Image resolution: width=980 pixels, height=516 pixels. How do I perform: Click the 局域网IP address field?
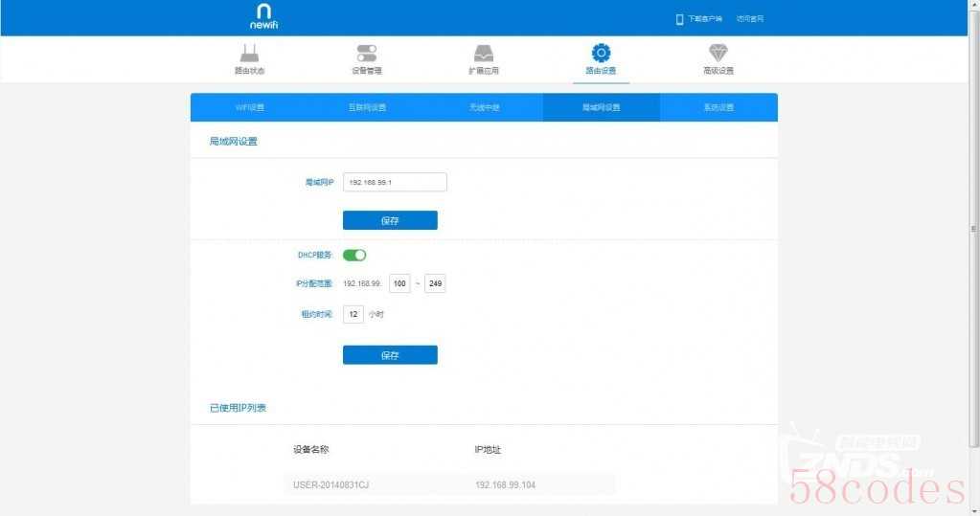395,182
